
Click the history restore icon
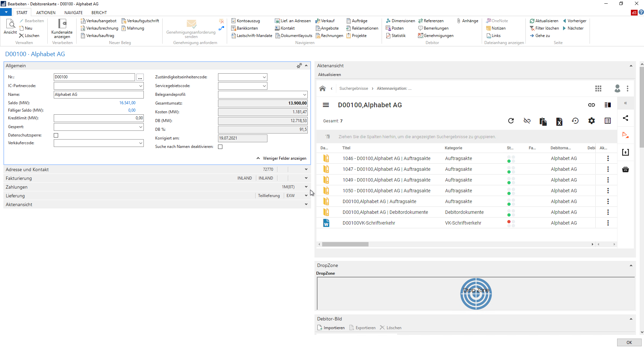pyautogui.click(x=575, y=121)
